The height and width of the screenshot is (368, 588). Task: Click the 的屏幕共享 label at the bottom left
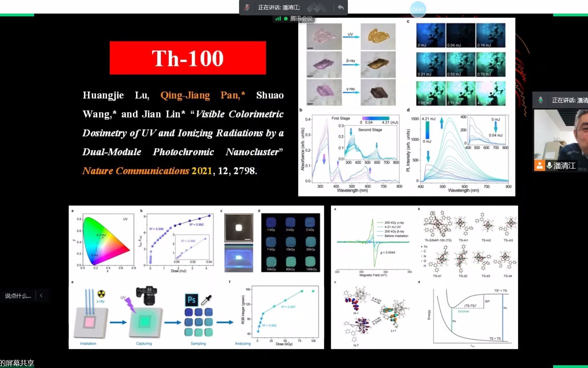17,363
